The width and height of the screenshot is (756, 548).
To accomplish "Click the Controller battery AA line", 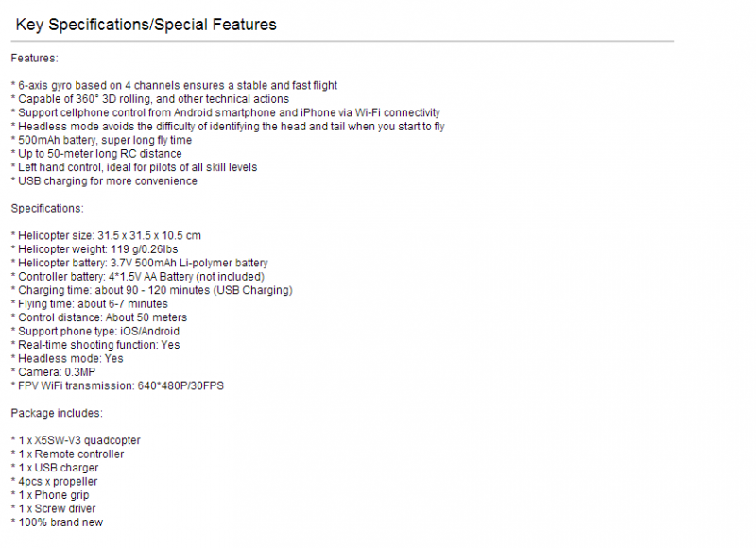I will [x=138, y=277].
